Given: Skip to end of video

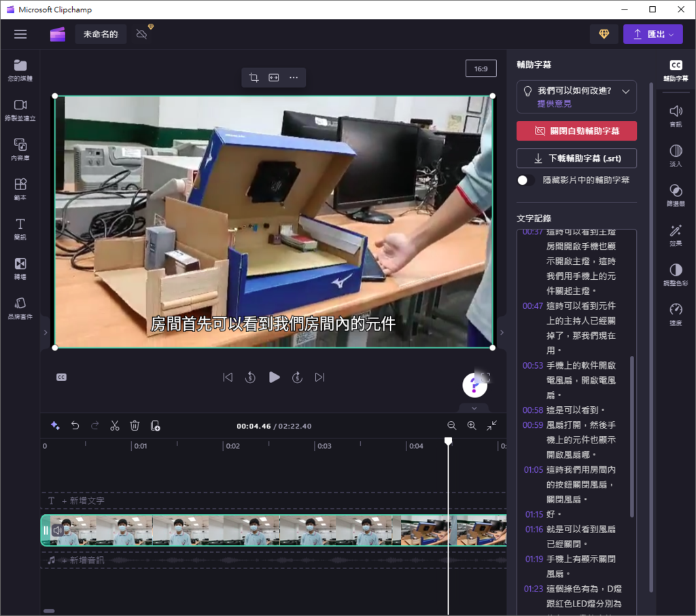Looking at the screenshot, I should coord(320,378).
